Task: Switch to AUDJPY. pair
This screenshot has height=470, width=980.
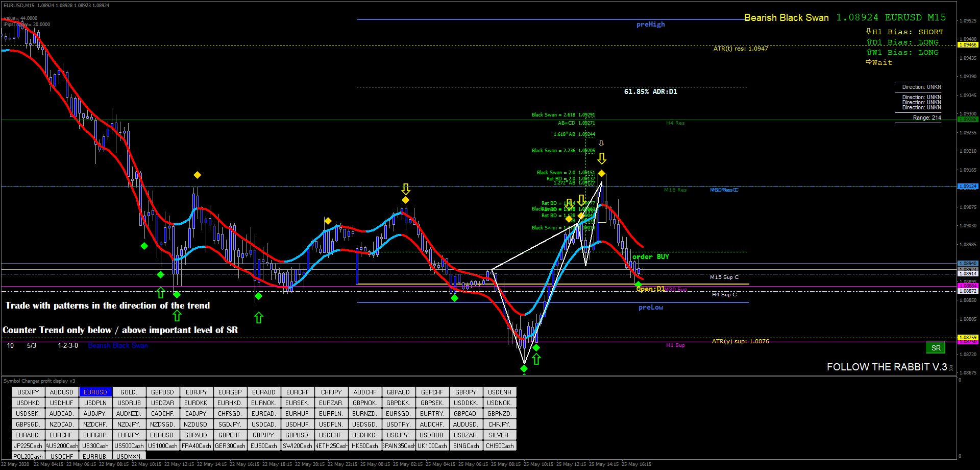Action: coord(95,413)
